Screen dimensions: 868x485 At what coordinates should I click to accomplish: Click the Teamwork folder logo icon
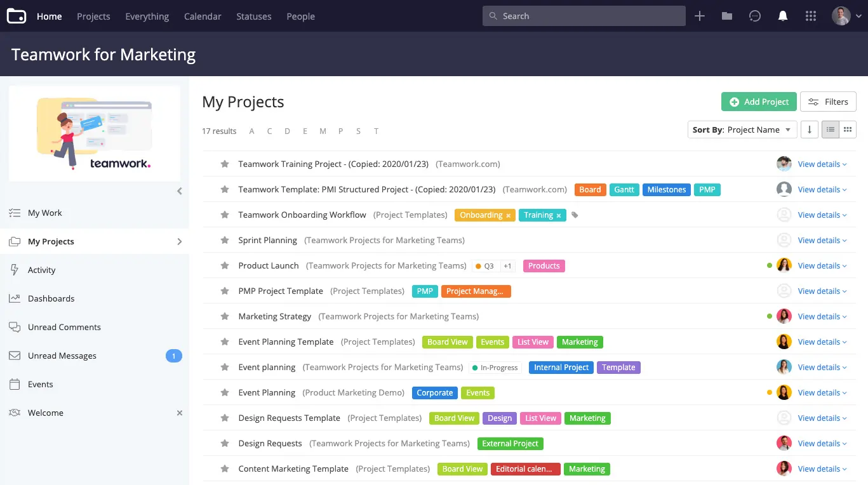[17, 16]
